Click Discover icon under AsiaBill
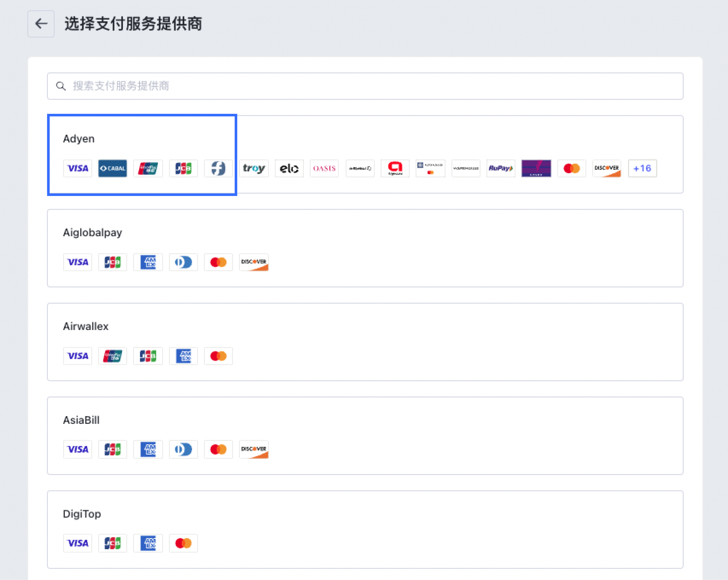Screen dimensions: 728x580 tap(254, 449)
